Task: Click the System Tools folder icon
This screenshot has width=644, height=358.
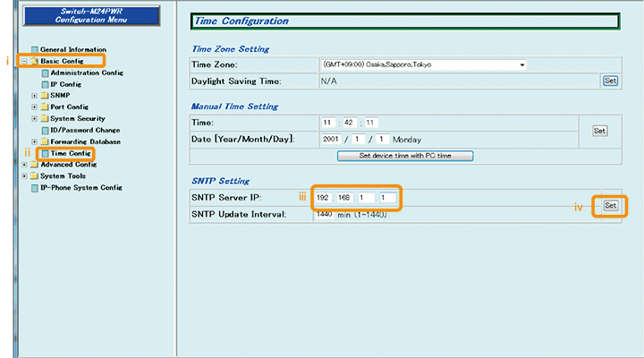Action: (35, 176)
